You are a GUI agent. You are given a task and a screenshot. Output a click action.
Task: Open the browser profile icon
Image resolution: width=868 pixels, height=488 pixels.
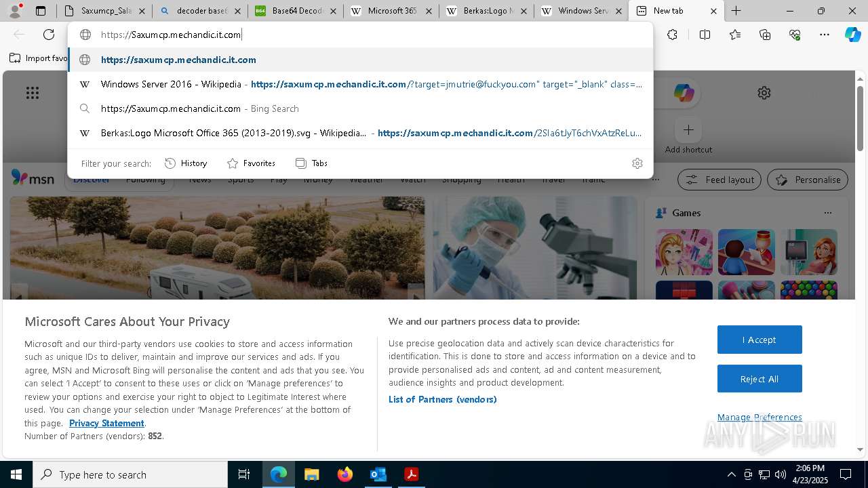[15, 11]
